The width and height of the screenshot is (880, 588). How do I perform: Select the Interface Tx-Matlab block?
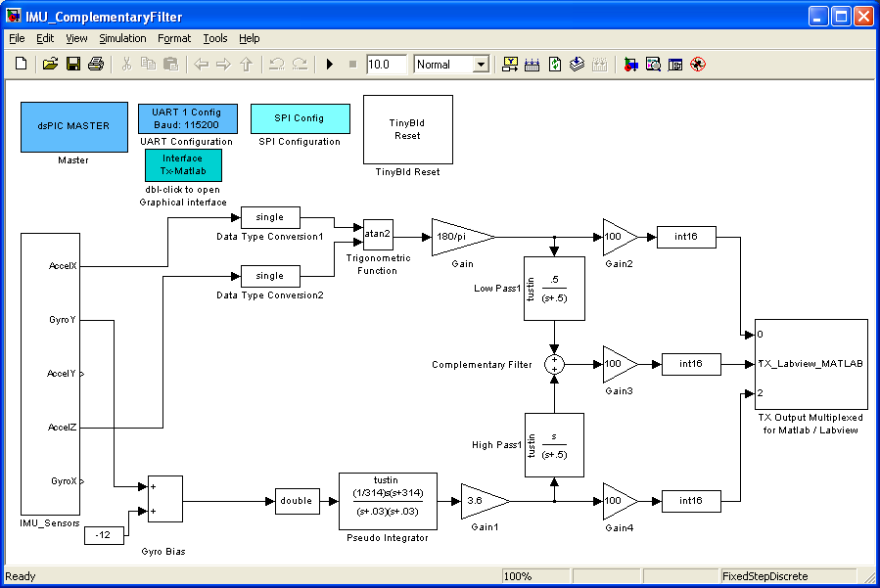pos(183,165)
